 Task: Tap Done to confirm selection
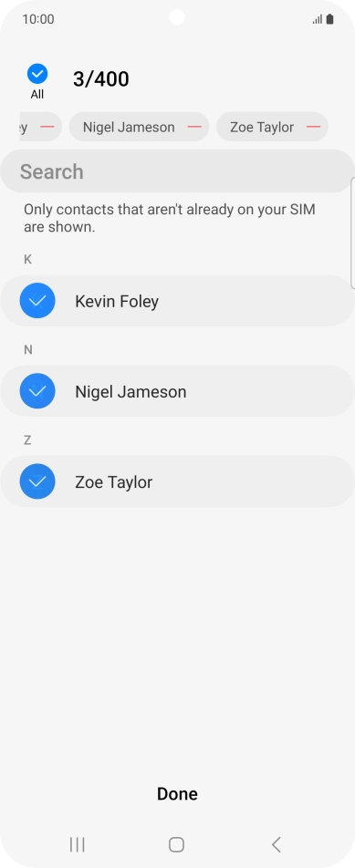177,794
